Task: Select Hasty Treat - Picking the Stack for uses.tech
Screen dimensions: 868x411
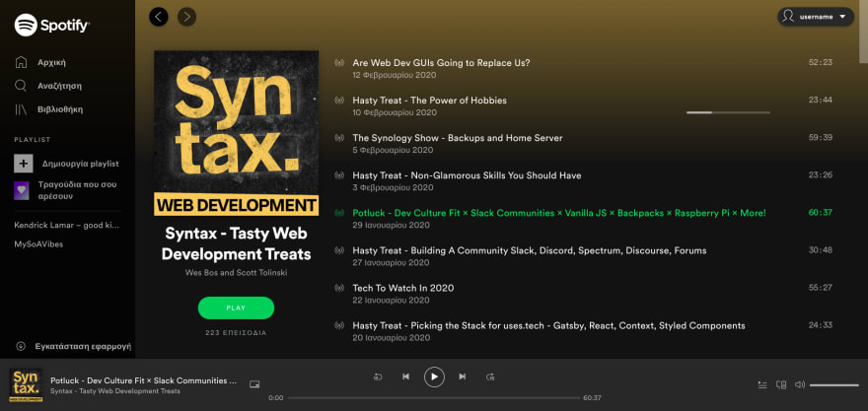Action: (x=548, y=325)
